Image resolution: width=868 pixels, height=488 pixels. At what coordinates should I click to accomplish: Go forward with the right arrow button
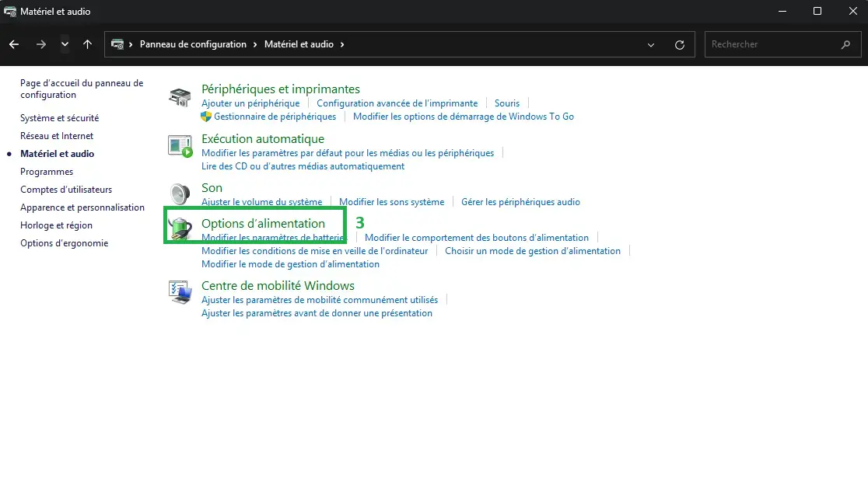41,44
